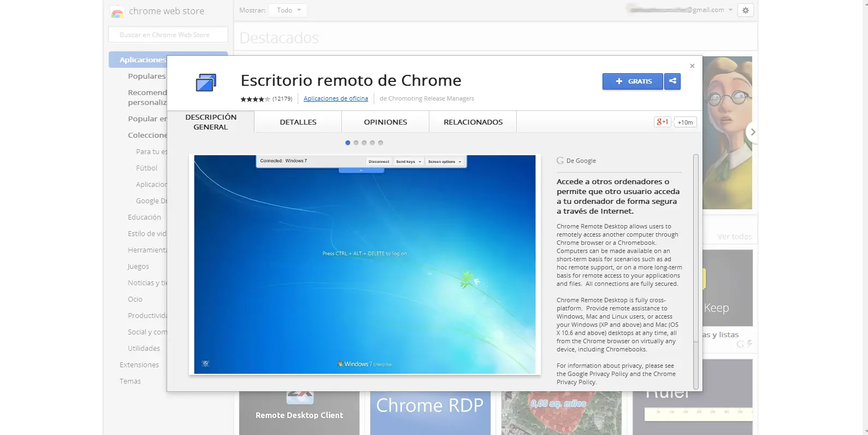Open the Utilidades category in sidebar

(144, 348)
